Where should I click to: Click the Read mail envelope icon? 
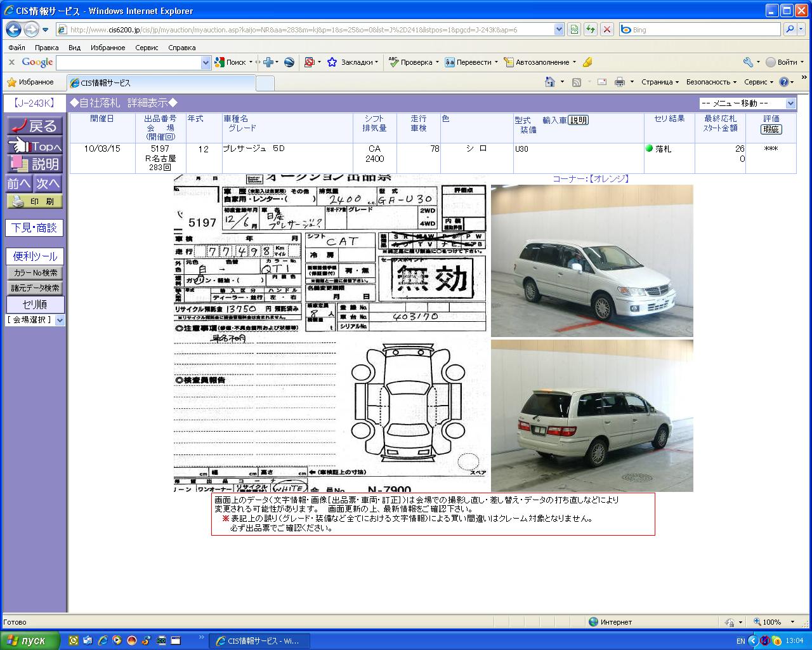(x=602, y=82)
